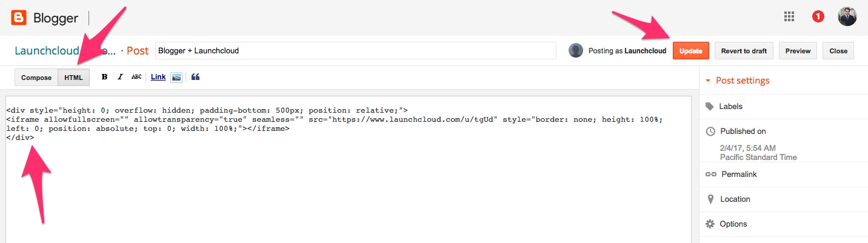Open the account profile avatar
This screenshot has width=868, height=243.
point(847,17)
